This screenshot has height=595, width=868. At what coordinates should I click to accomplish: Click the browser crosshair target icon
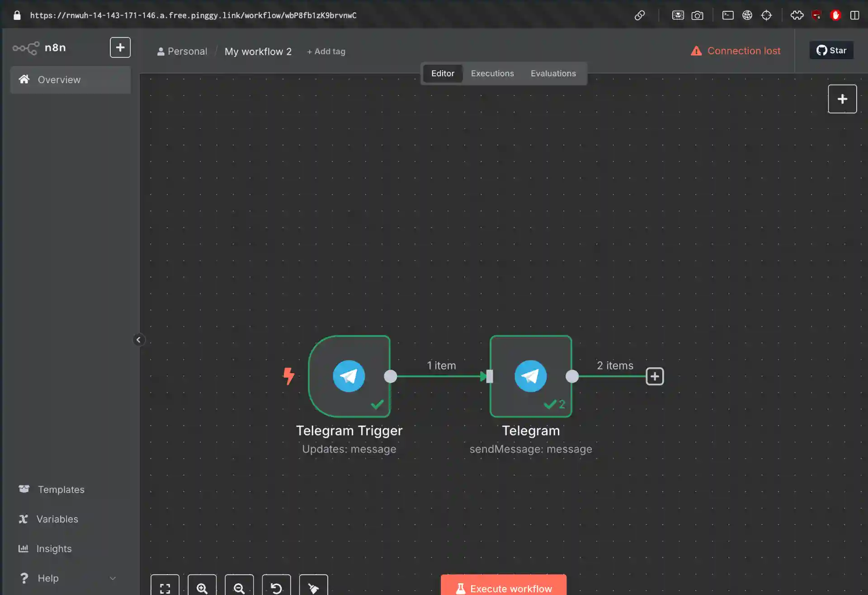click(766, 15)
